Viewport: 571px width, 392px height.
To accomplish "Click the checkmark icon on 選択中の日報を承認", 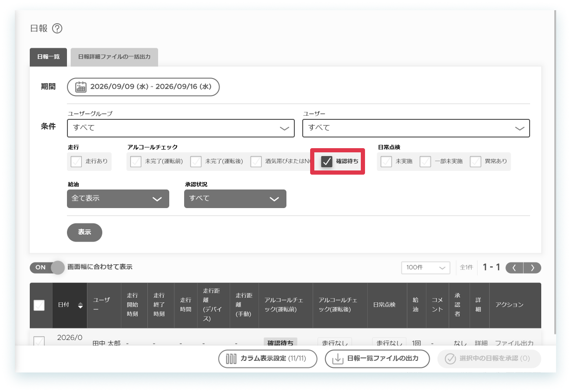I will click(450, 359).
